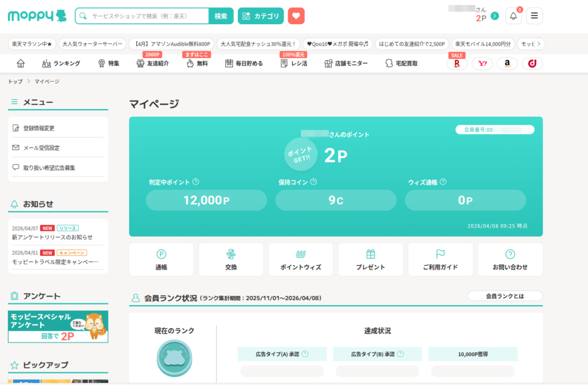Open the Rakuten shop icon

457,64
